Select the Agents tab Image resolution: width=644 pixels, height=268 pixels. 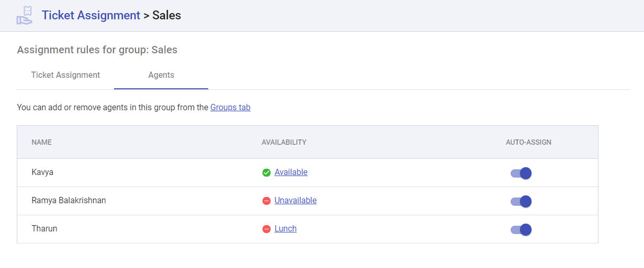click(x=161, y=75)
